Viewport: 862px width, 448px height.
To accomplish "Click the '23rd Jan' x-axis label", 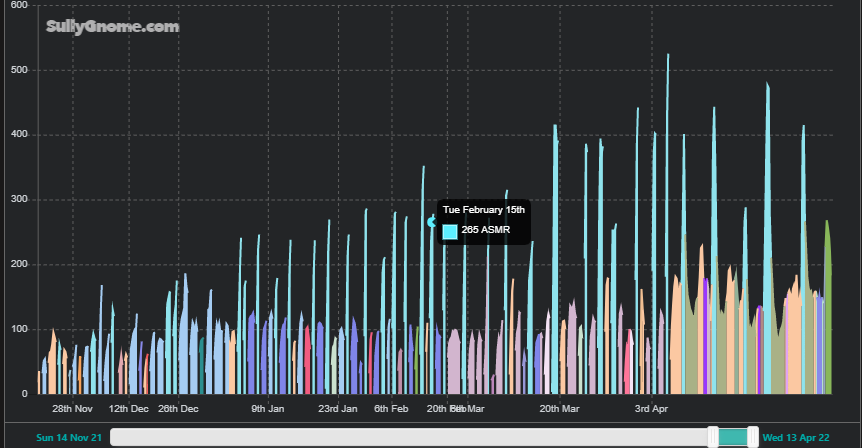I will [x=338, y=409].
